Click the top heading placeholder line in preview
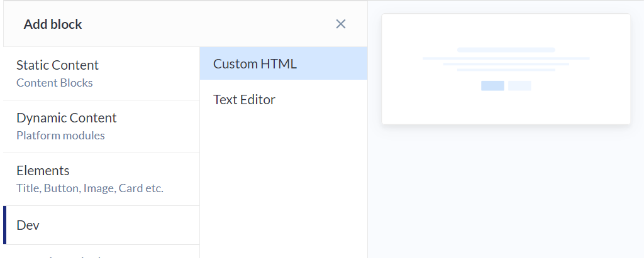Screen dimensions: 644x258 tap(506, 50)
